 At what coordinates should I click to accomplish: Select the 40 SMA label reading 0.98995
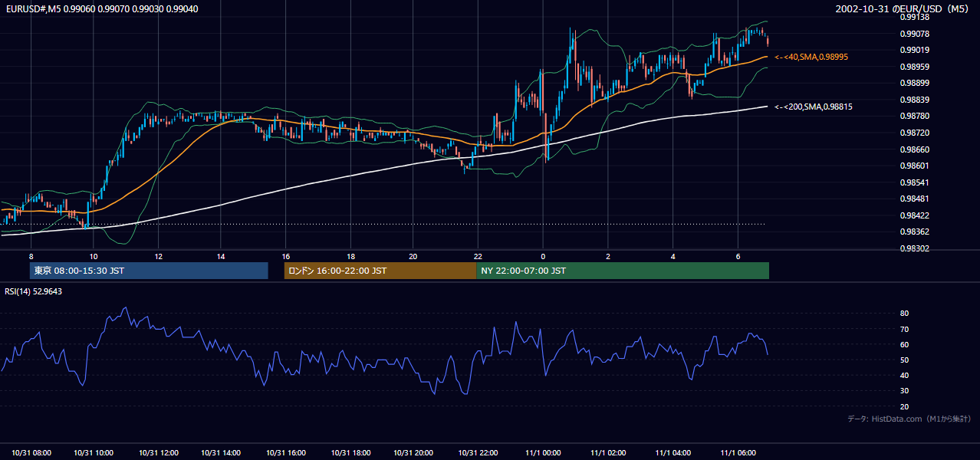tap(811, 58)
